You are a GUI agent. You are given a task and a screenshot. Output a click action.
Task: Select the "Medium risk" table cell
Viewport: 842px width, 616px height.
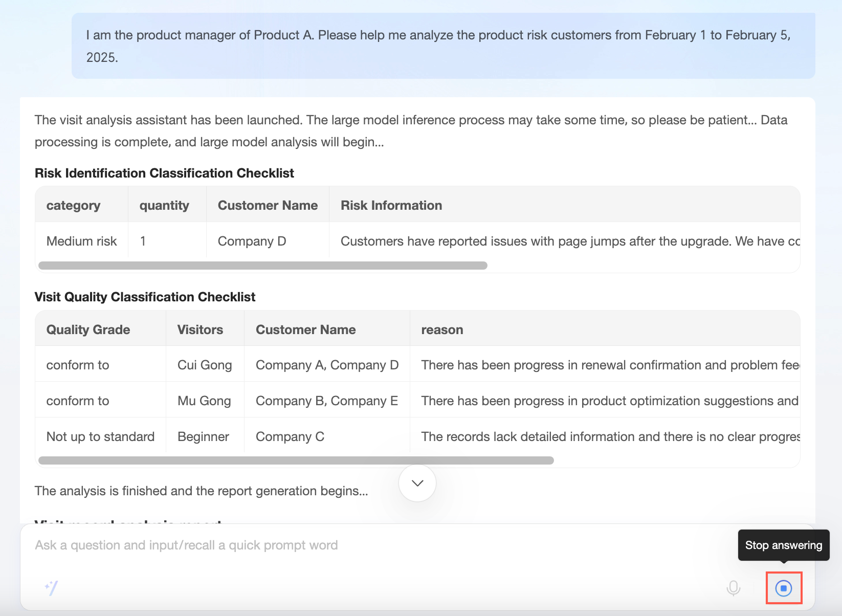point(81,241)
